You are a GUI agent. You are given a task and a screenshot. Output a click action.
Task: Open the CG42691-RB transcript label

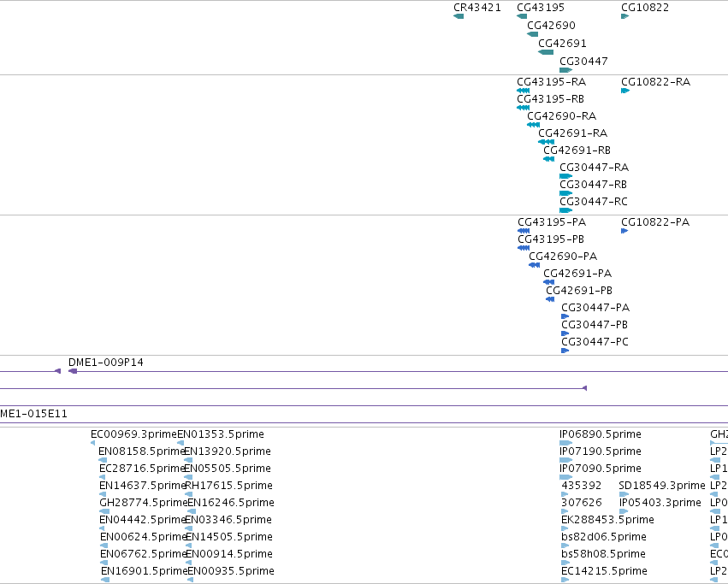click(x=577, y=150)
